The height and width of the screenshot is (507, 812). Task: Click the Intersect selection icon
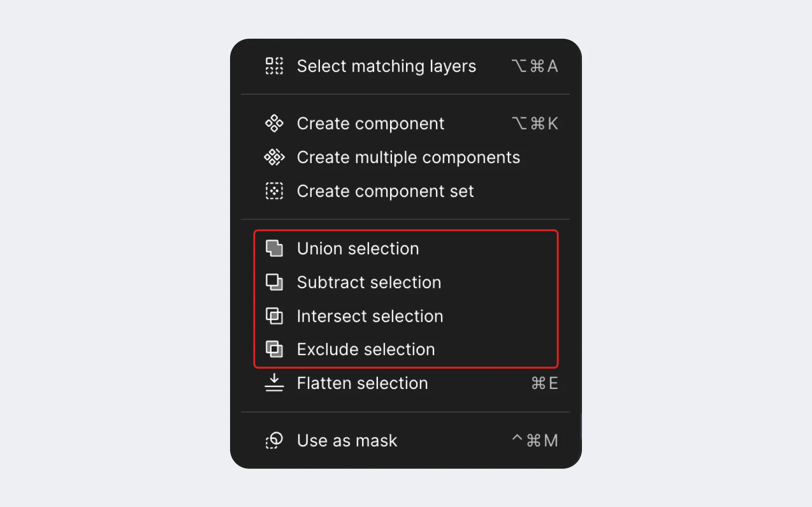point(274,316)
